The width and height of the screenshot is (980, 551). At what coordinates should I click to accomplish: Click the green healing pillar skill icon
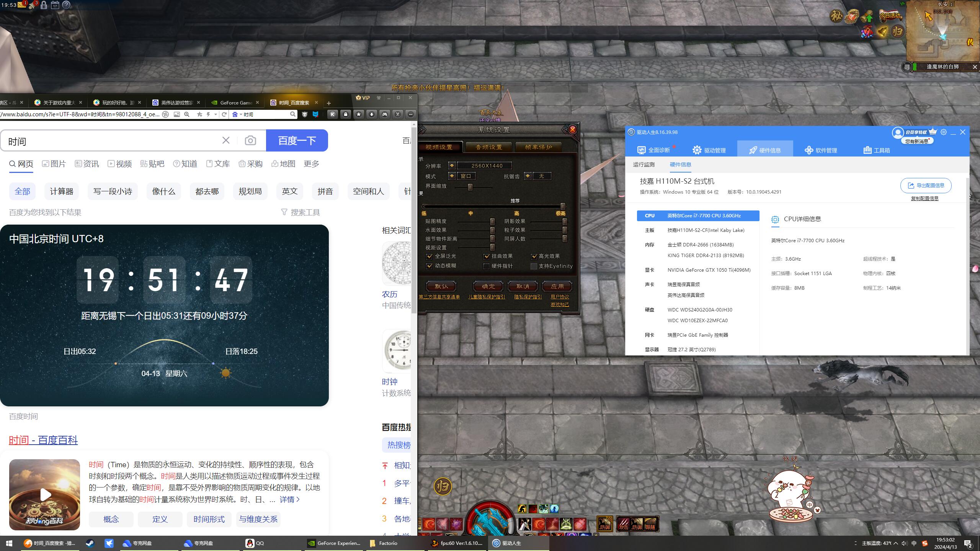(x=566, y=523)
